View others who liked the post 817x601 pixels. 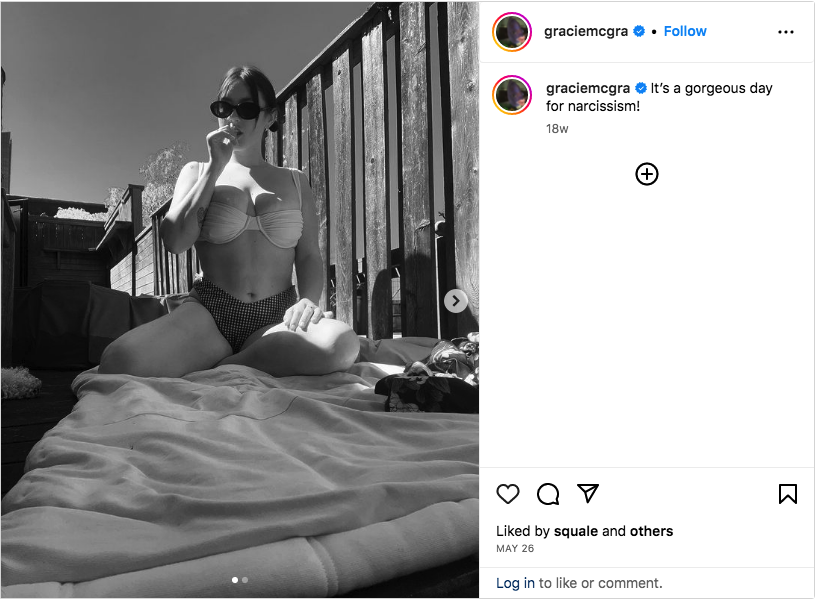click(651, 531)
